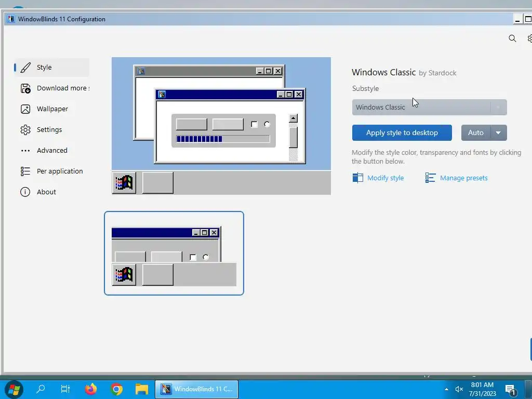
Task: Open Settings in the sidebar
Action: coord(51,129)
